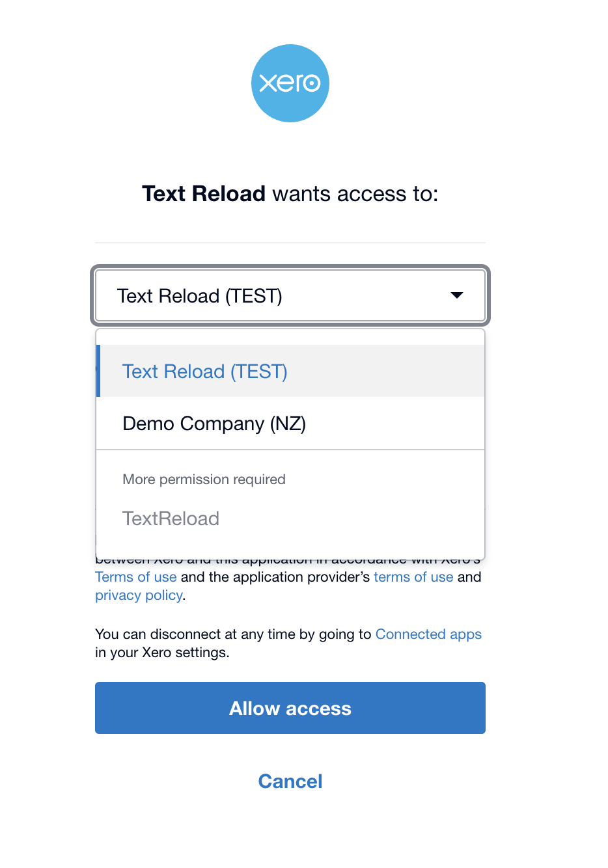Click the blue selection indicator bar
Viewport: 608px width, 868px height.
(x=98, y=371)
